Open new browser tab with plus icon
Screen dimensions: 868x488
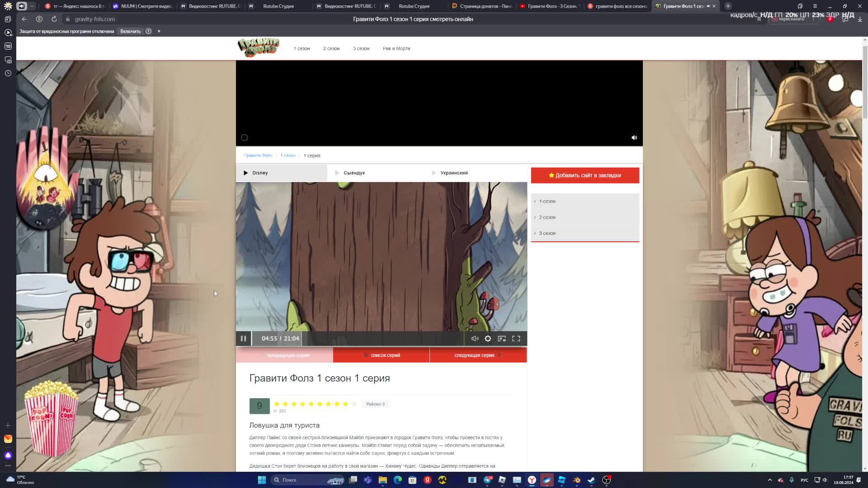pos(728,6)
